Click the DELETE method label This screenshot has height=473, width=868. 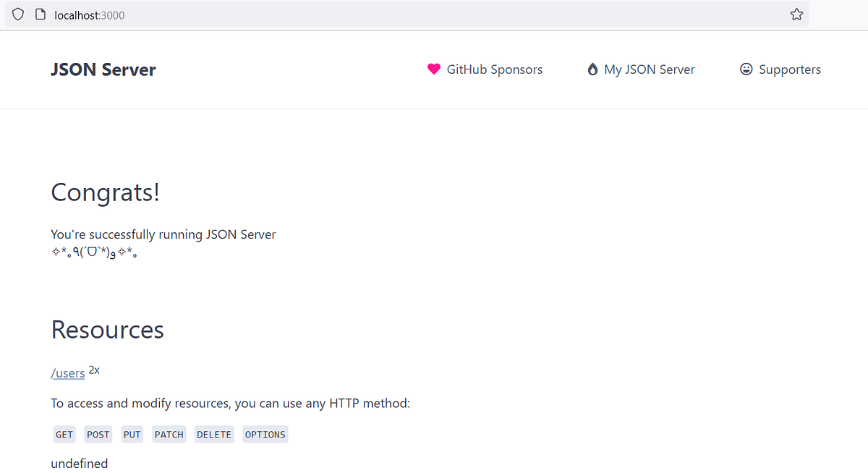214,435
